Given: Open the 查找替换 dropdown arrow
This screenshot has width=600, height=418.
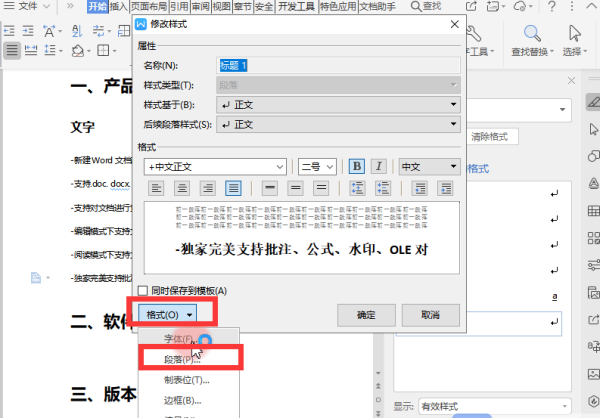Looking at the screenshot, I should point(553,52).
